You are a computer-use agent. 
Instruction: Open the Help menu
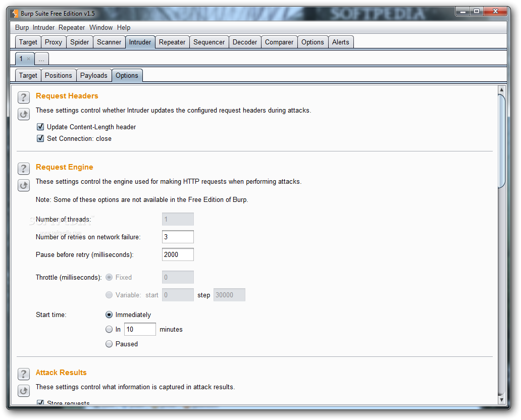124,28
